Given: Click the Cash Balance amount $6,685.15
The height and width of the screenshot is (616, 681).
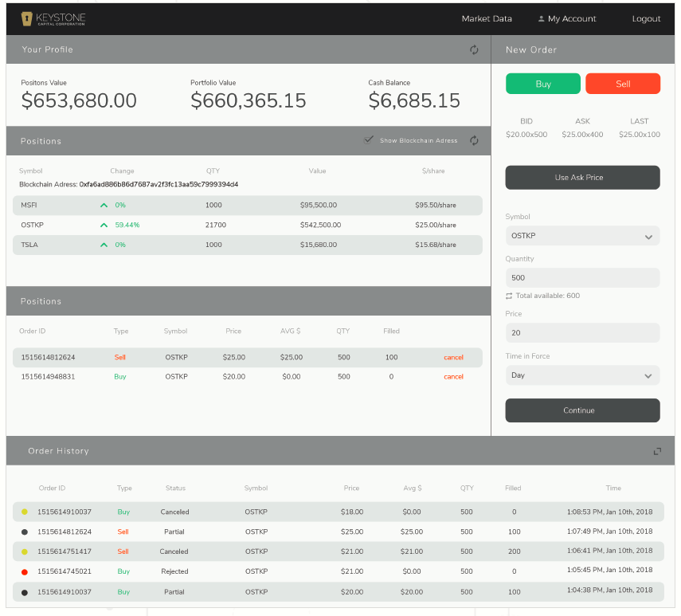Looking at the screenshot, I should point(414,100).
